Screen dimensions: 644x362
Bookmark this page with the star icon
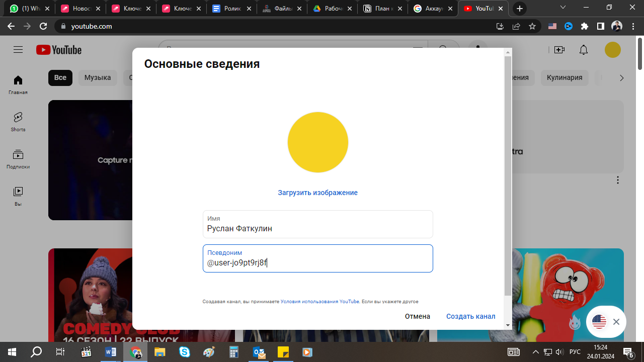532,27
